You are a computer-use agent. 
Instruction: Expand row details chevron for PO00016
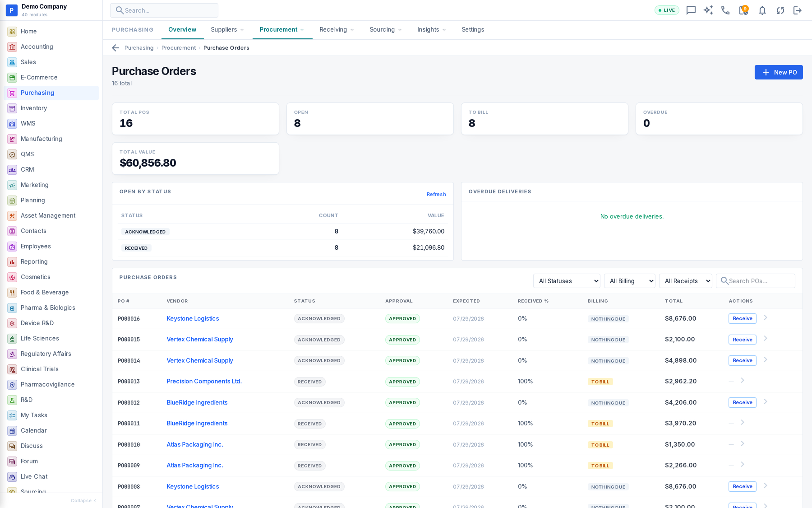click(x=766, y=318)
